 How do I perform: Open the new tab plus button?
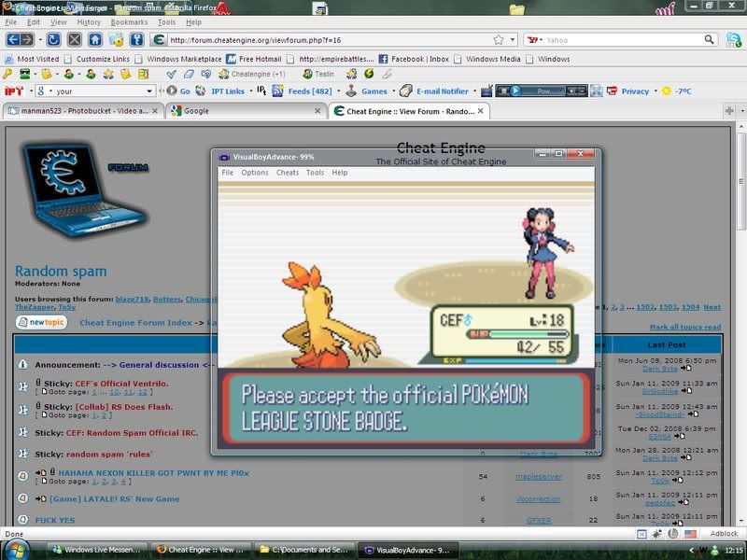(728, 110)
